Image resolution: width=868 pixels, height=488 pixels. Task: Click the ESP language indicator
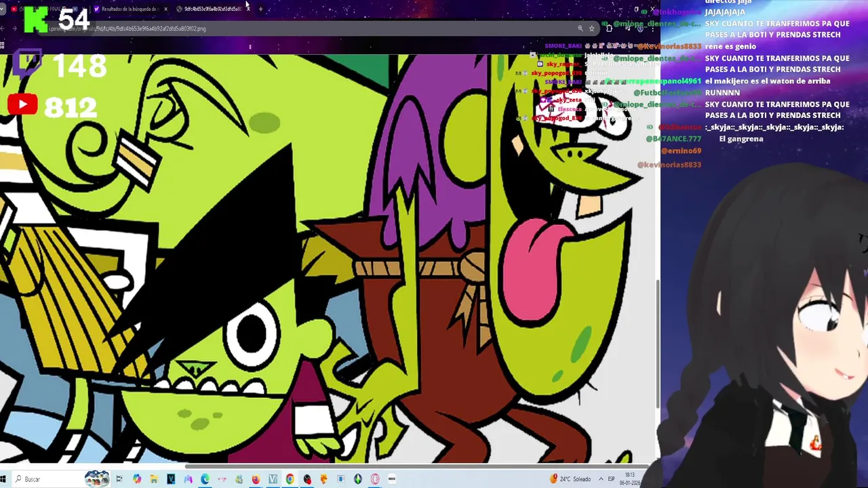pyautogui.click(x=612, y=479)
